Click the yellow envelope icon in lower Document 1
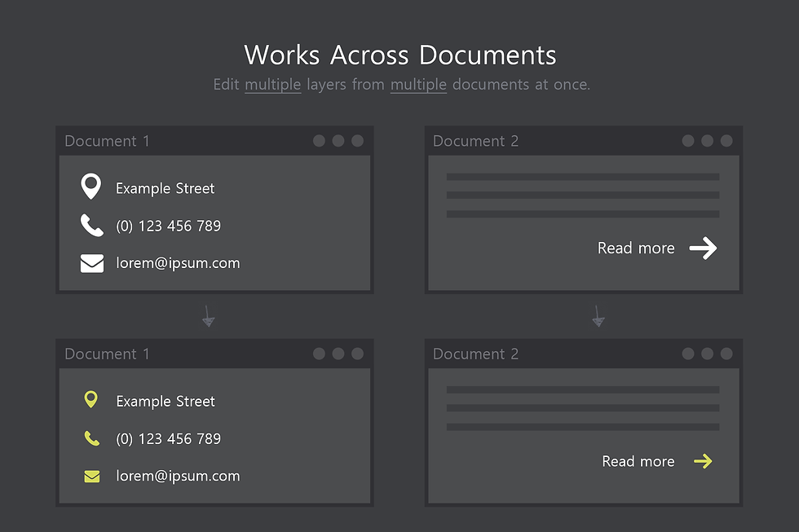 coord(91,476)
